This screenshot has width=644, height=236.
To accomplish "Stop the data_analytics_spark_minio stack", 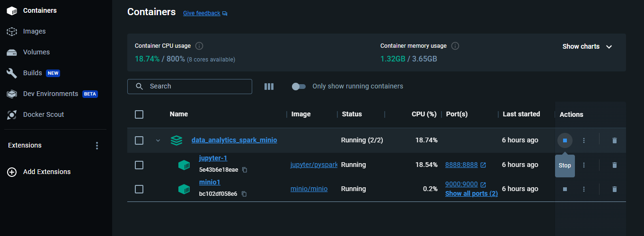I will 565,140.
